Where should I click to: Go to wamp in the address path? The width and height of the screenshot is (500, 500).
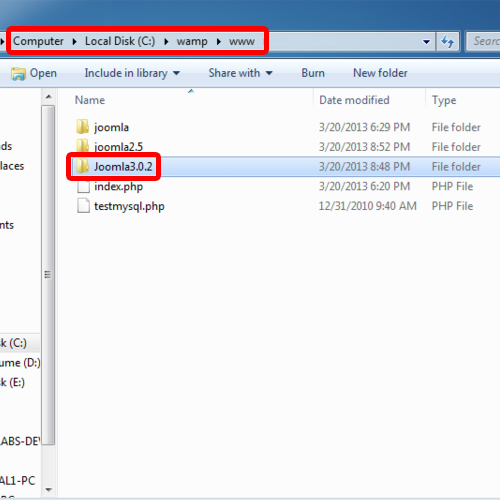[192, 42]
